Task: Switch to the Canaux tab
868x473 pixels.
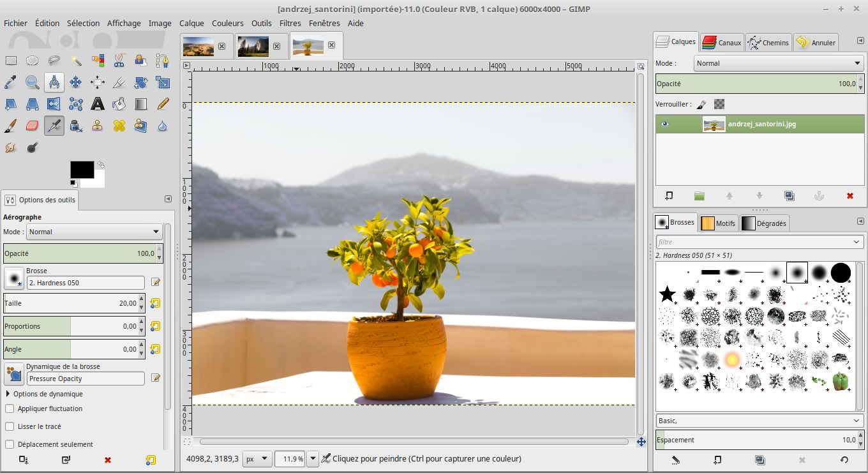Action: point(722,42)
